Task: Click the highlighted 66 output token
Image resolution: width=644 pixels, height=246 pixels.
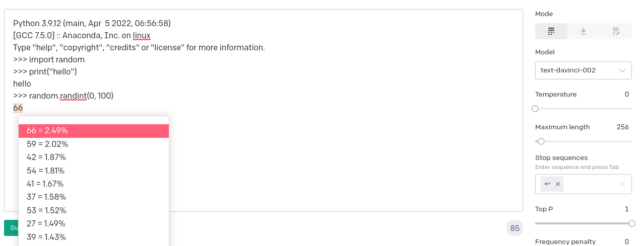Action: 18,108
